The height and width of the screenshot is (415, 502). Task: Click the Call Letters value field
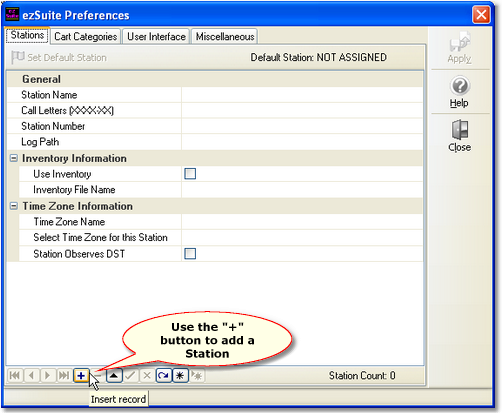coord(302,111)
